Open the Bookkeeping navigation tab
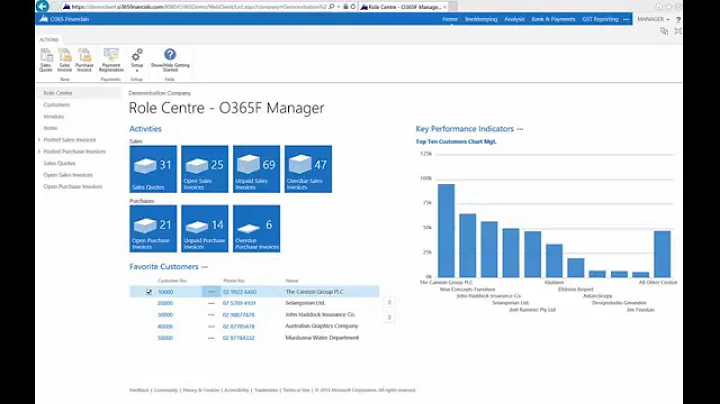The width and height of the screenshot is (720, 404). click(481, 19)
